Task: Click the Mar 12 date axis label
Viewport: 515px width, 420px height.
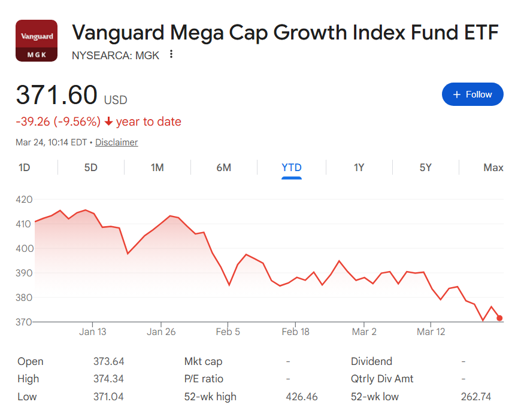Action: coord(431,331)
